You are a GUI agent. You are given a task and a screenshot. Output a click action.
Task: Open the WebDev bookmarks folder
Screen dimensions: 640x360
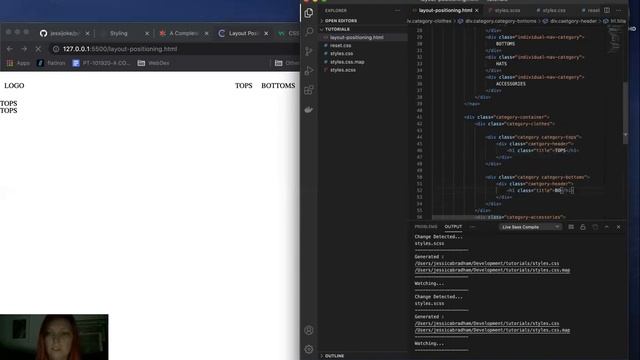click(153, 63)
